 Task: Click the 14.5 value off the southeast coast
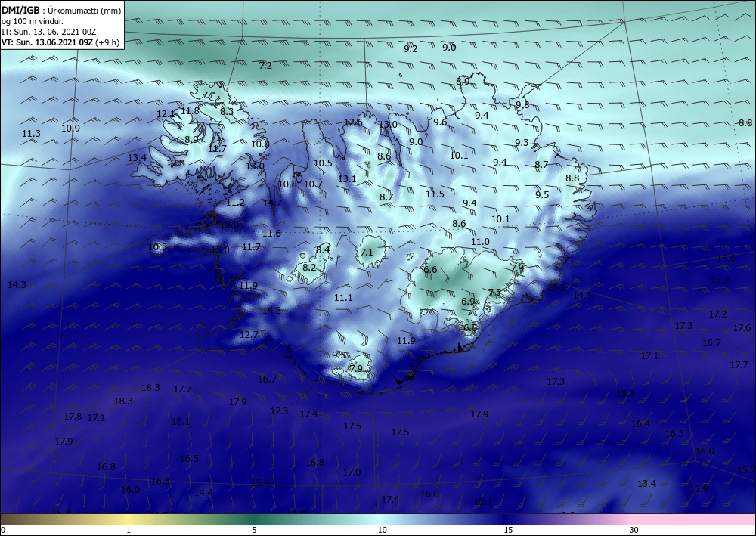tap(582, 295)
